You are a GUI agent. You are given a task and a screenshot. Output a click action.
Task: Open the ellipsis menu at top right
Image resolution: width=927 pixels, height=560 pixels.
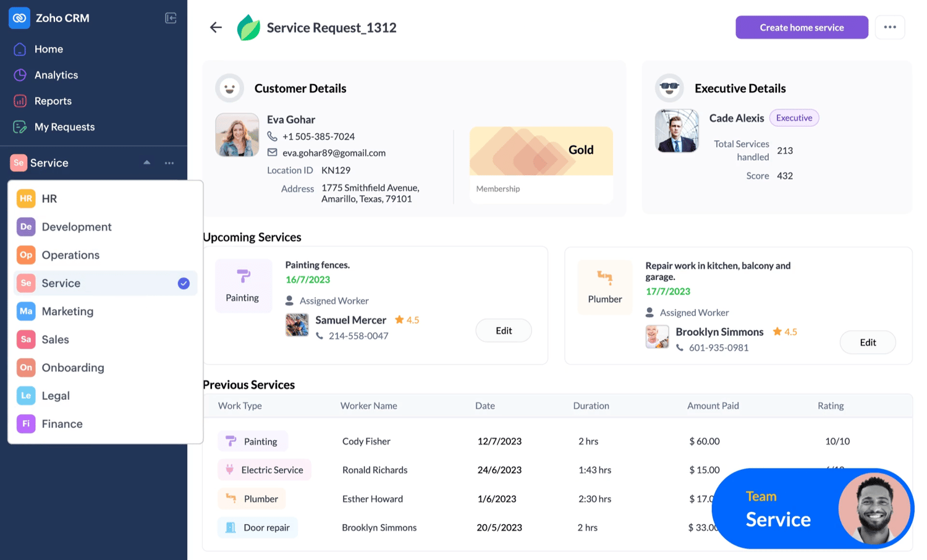click(x=890, y=27)
